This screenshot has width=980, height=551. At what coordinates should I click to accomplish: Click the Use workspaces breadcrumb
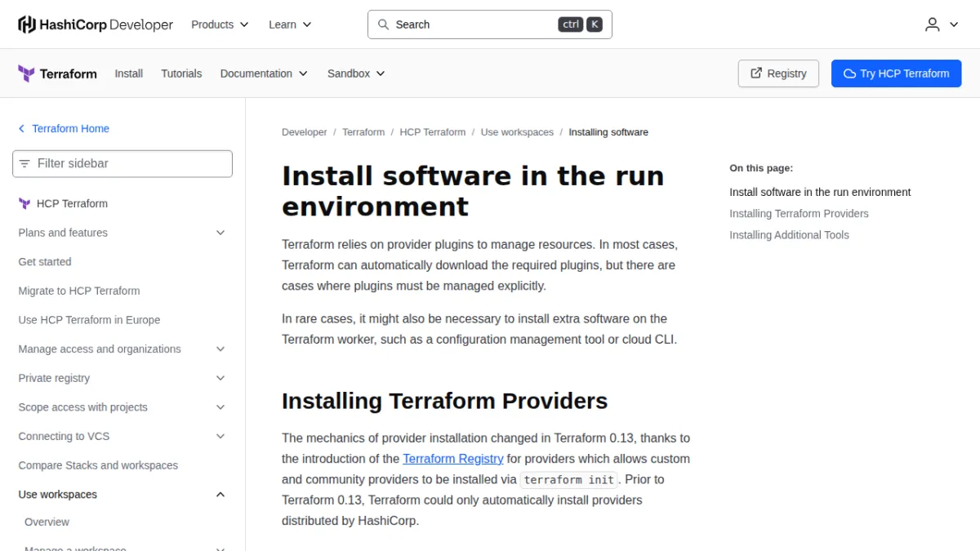pyautogui.click(x=517, y=132)
